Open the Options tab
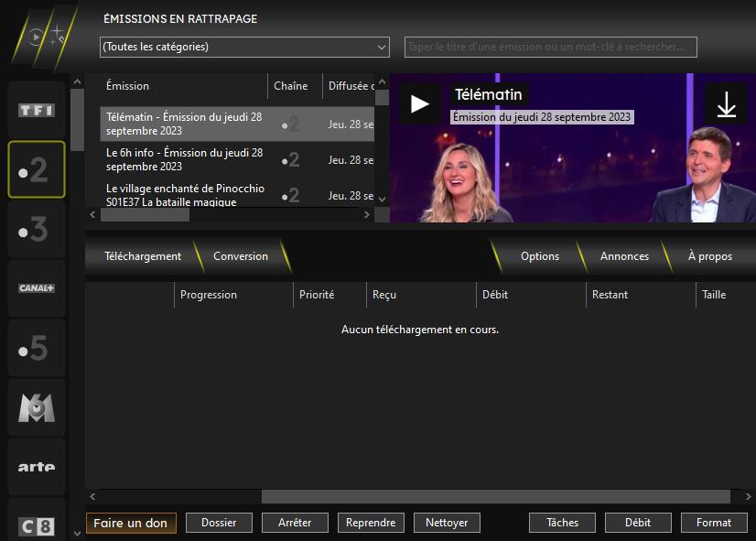Viewport: 756px width, 541px height. pos(540,256)
